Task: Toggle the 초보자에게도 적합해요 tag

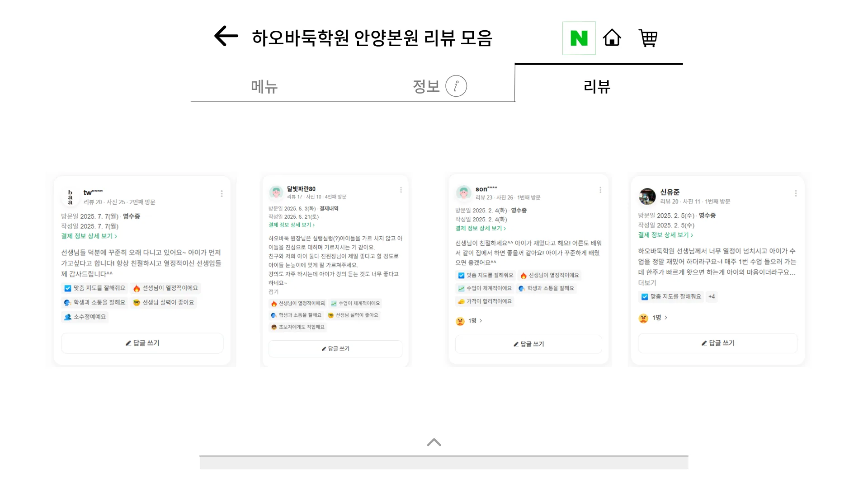Action: (297, 327)
